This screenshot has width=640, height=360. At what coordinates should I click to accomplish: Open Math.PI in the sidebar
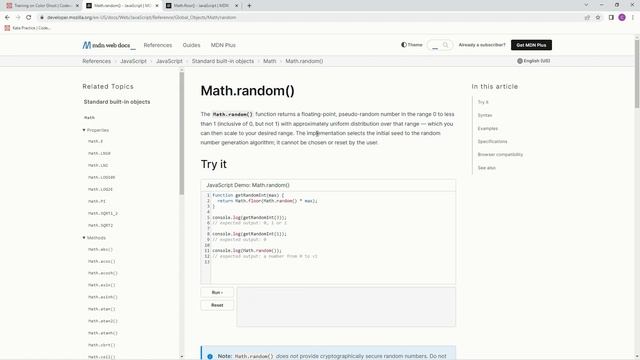pos(97,201)
